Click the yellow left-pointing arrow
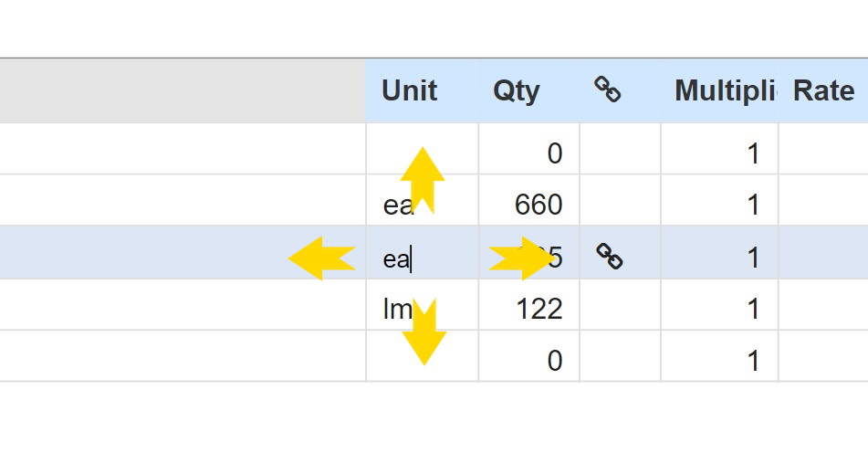 [x=321, y=258]
